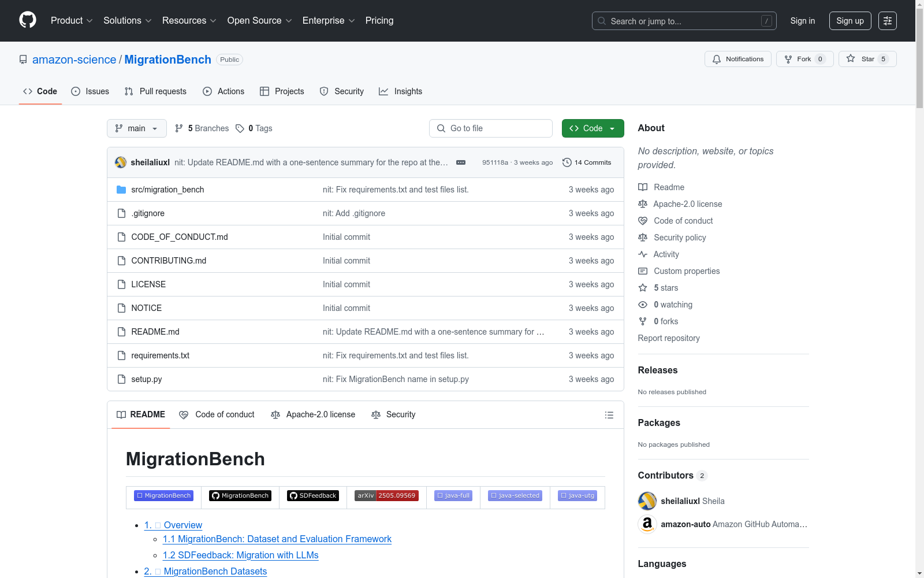Open the Security policy link in About
The height and width of the screenshot is (578, 924).
click(672, 238)
